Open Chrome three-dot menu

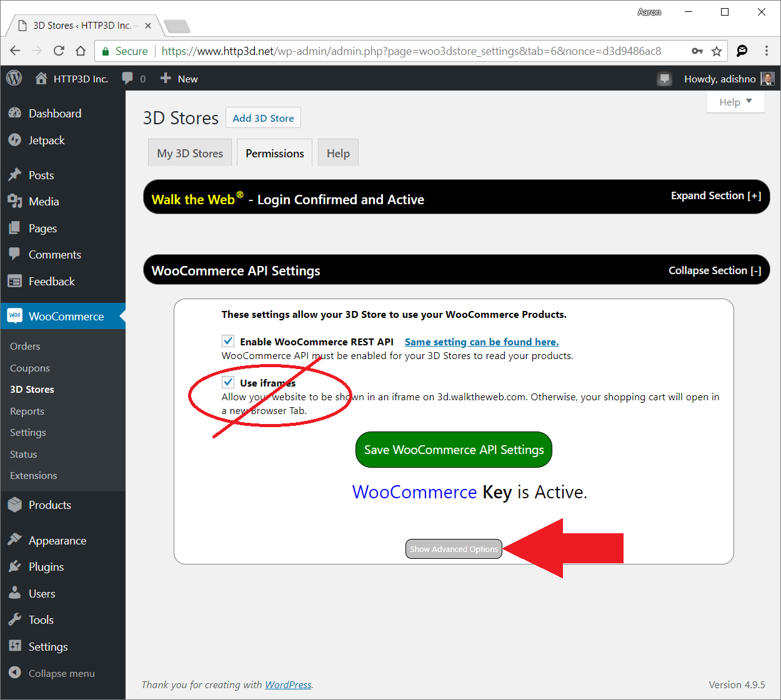coord(767,51)
